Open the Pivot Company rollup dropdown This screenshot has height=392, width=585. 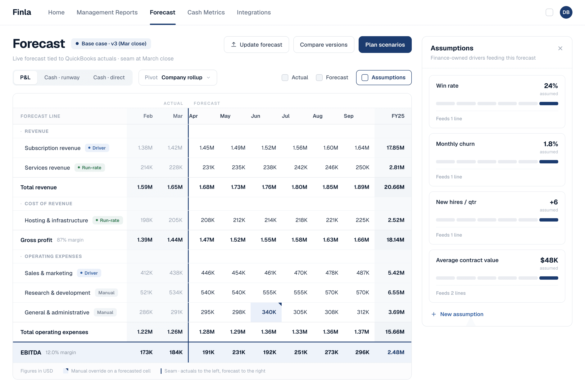coord(178,77)
